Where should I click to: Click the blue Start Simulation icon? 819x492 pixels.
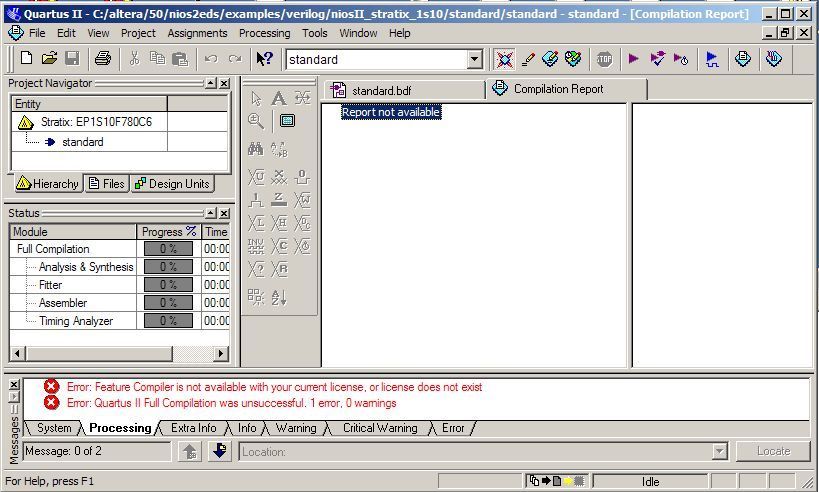[711, 59]
